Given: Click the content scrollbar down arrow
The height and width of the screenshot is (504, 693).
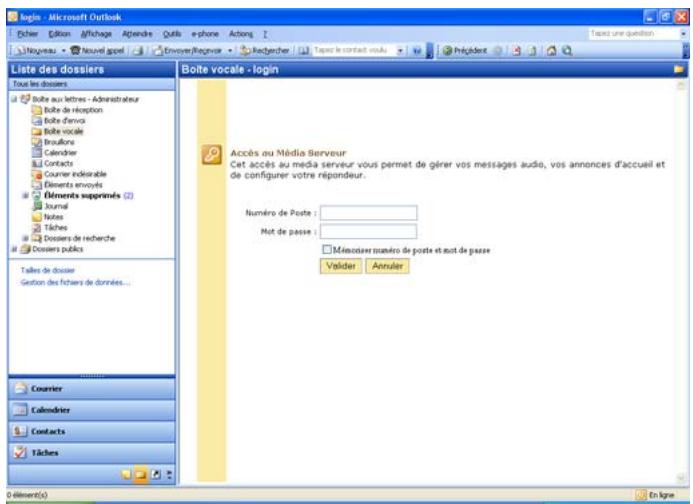Looking at the screenshot, I should [681, 477].
